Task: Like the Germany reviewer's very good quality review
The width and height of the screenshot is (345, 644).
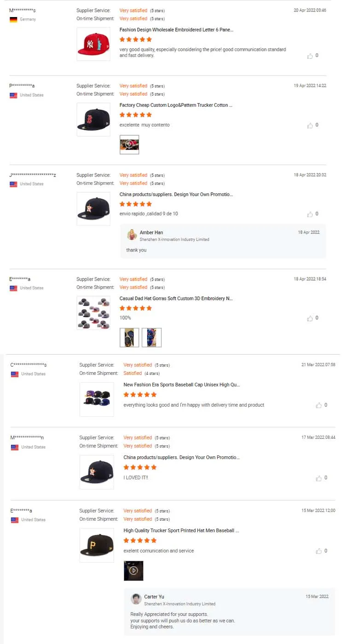Action: click(310, 56)
